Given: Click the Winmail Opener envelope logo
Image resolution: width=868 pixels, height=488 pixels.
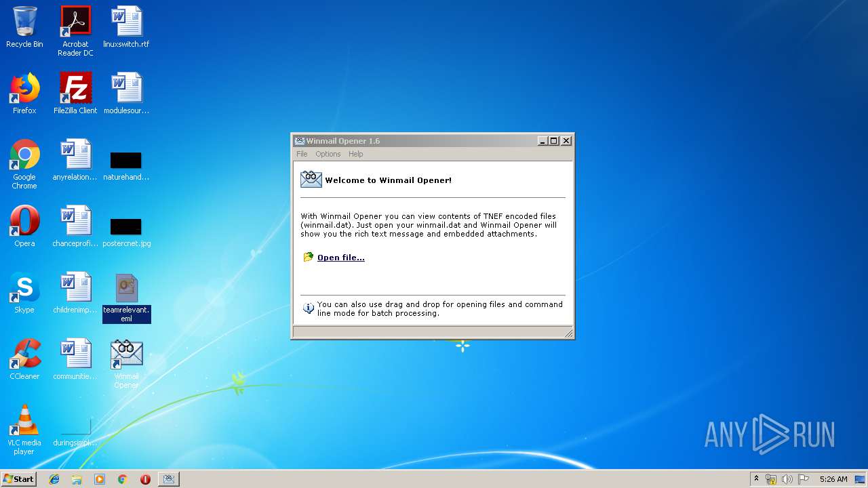Looking at the screenshot, I should point(311,180).
